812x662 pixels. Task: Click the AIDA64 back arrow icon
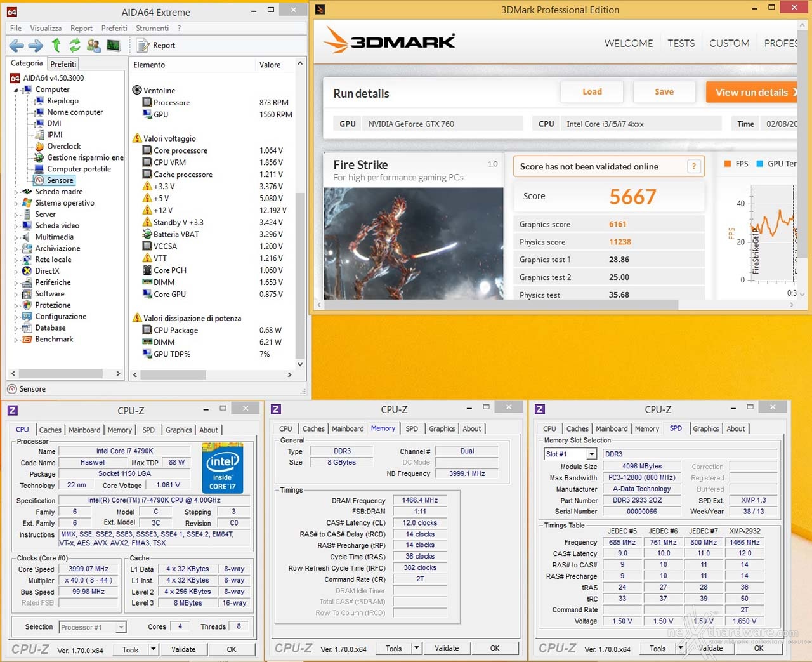tap(16, 45)
